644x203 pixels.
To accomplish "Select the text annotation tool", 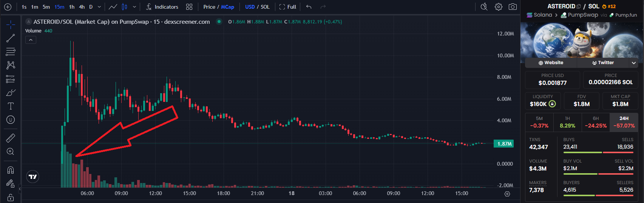I will tap(11, 106).
